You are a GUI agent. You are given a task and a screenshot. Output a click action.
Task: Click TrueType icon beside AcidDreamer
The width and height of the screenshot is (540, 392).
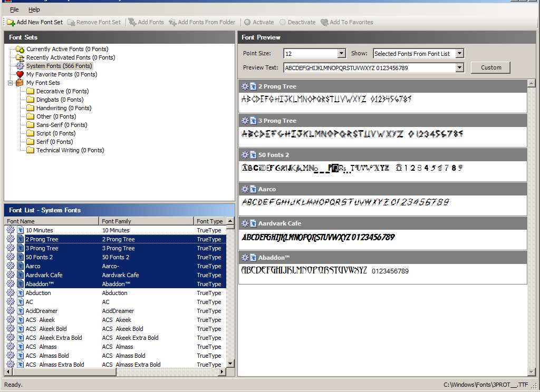pyautogui.click(x=21, y=311)
